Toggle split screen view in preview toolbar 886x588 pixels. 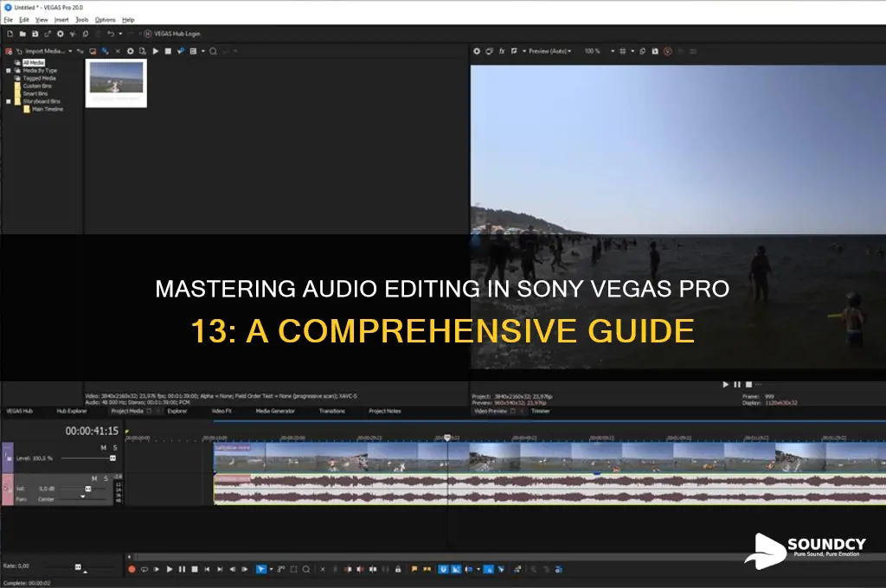pyautogui.click(x=514, y=51)
